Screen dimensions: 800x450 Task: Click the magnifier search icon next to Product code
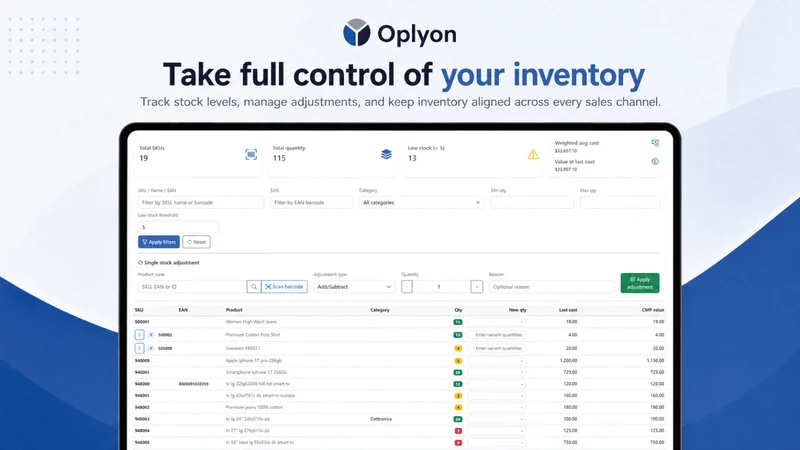(x=254, y=287)
